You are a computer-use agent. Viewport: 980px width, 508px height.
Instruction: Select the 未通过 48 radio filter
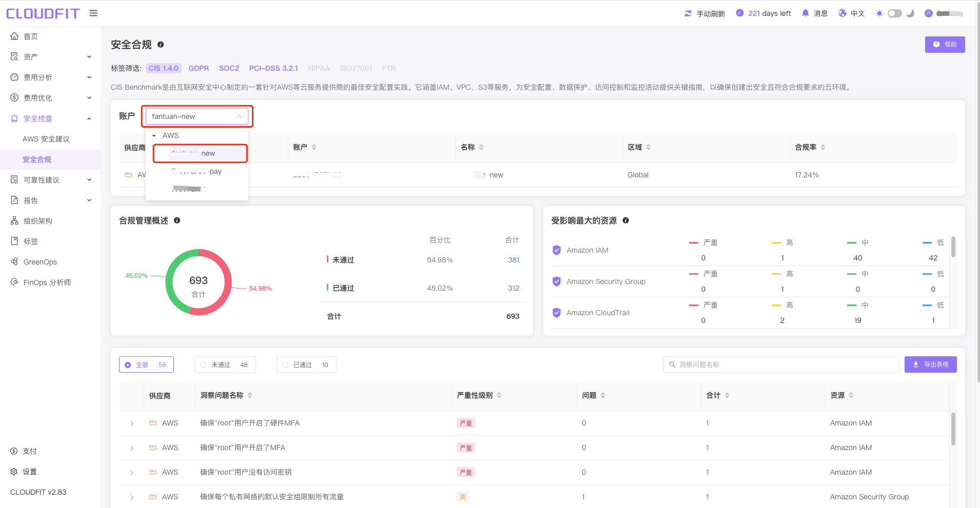[225, 364]
